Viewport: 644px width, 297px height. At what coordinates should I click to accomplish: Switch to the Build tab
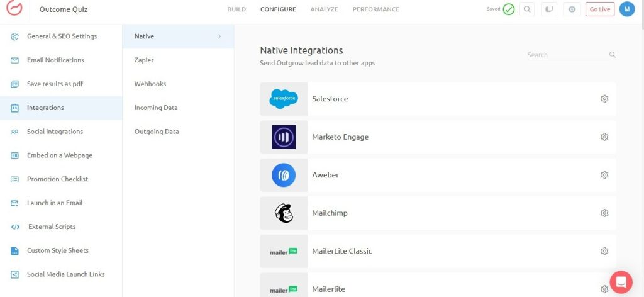pos(236,9)
